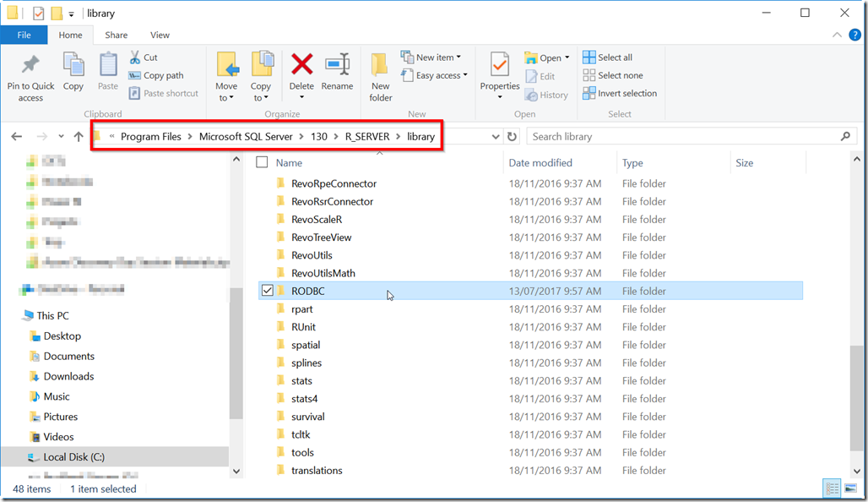Switch to large icons view layout

850,488
